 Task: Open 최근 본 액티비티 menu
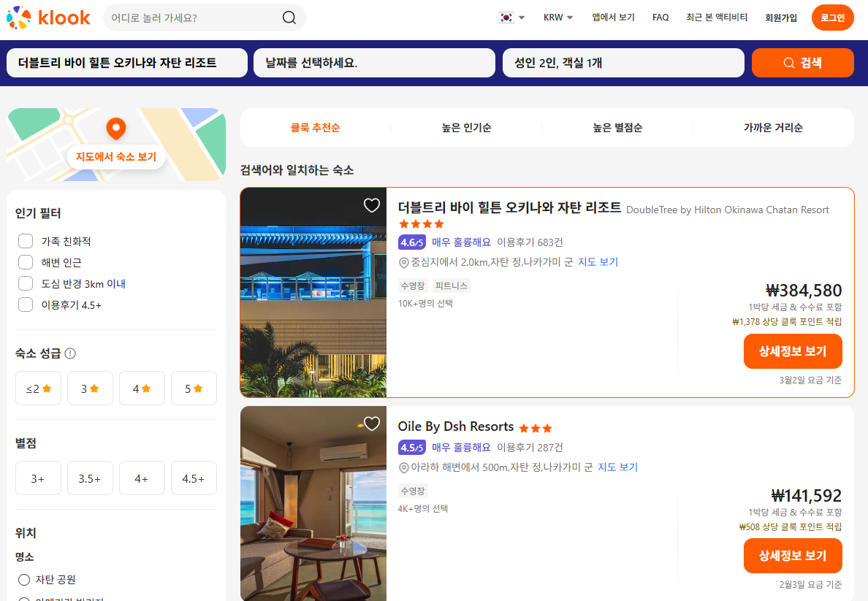pos(717,18)
